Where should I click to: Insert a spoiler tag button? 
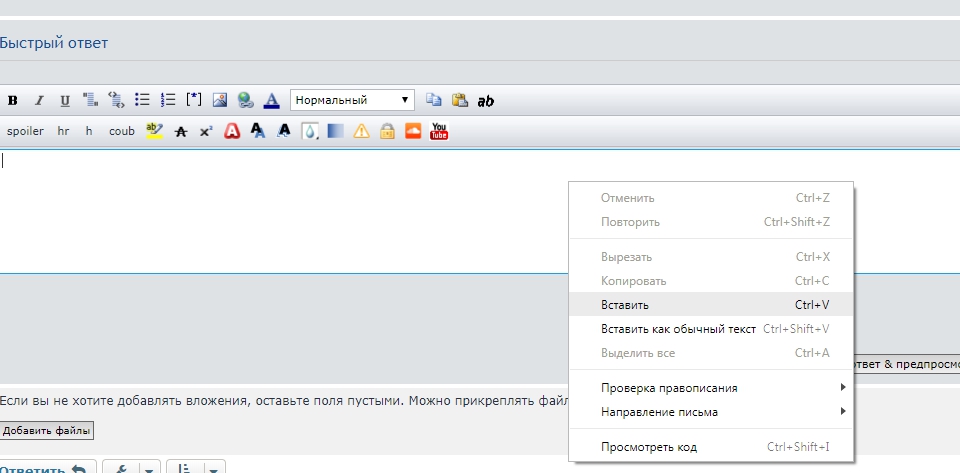click(x=25, y=131)
